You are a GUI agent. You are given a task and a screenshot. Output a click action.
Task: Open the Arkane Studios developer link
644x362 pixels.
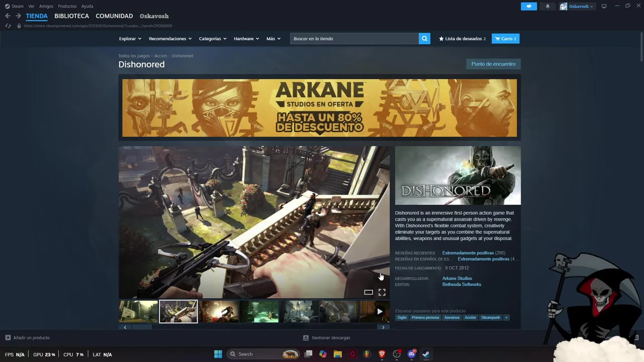[457, 279]
